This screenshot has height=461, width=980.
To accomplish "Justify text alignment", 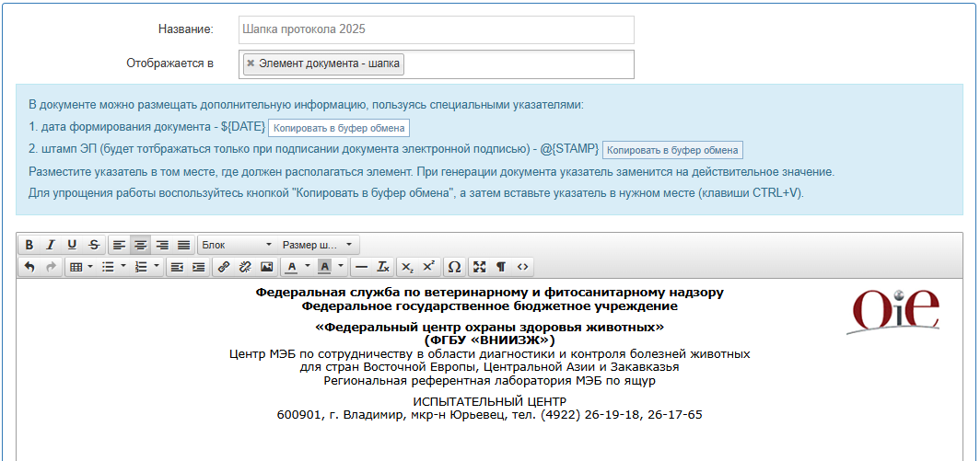I will click(x=183, y=245).
